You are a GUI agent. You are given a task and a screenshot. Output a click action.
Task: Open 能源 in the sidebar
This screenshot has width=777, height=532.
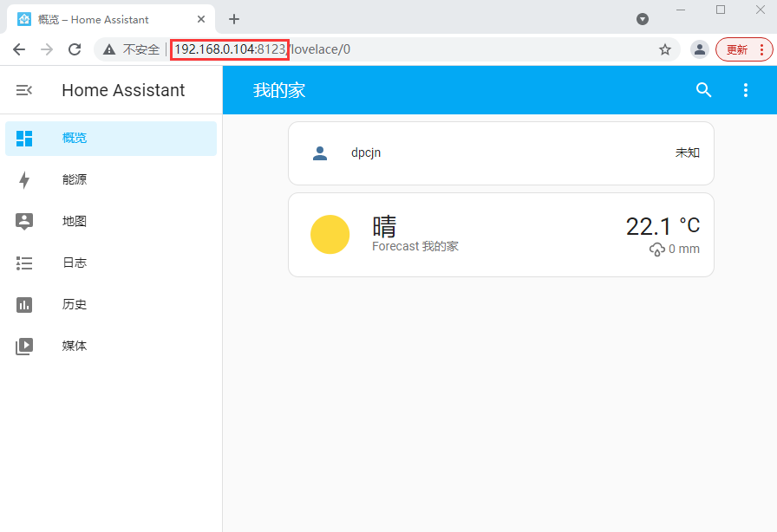point(111,180)
